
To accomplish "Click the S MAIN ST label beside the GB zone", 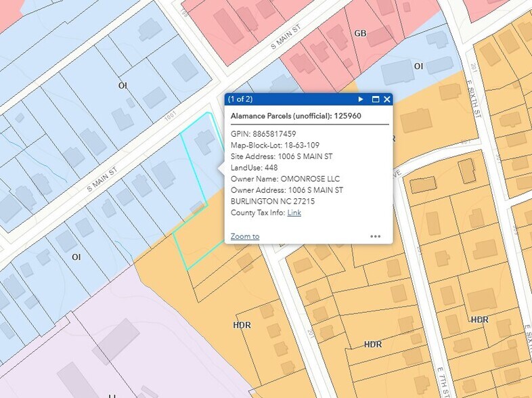I will tap(285, 37).
